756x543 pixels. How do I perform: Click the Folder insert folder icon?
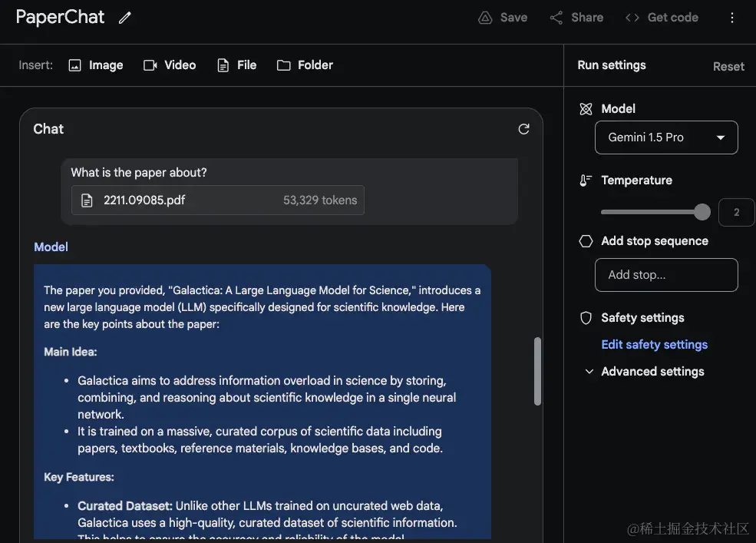click(x=283, y=65)
